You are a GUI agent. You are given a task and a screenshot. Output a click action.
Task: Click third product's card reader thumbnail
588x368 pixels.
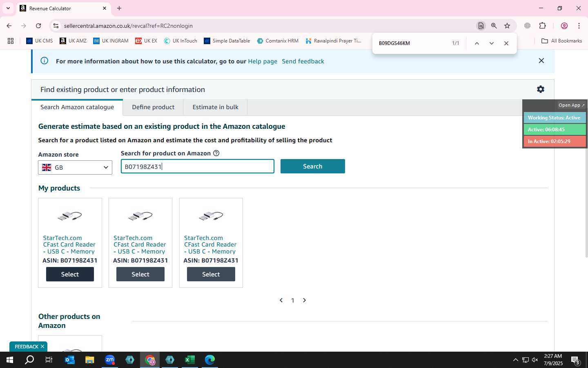[211, 216]
